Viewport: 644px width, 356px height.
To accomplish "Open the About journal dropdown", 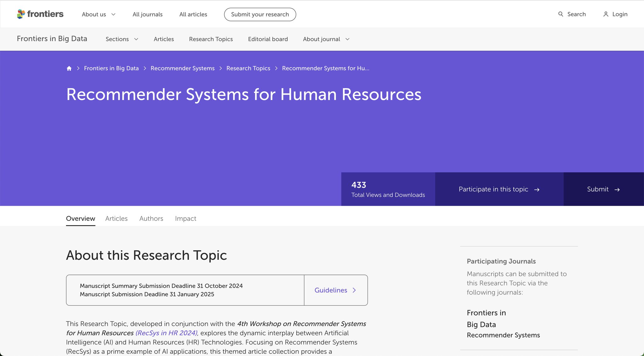I will pos(326,39).
